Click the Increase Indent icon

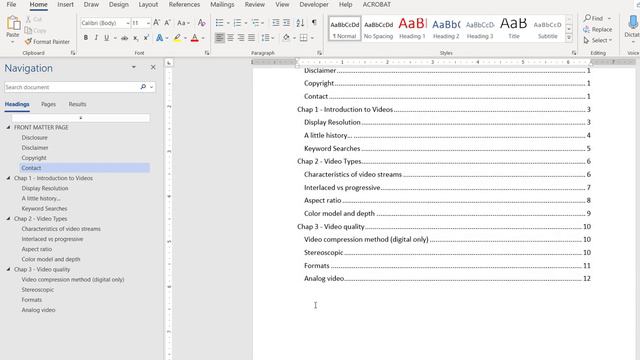pos(287,23)
